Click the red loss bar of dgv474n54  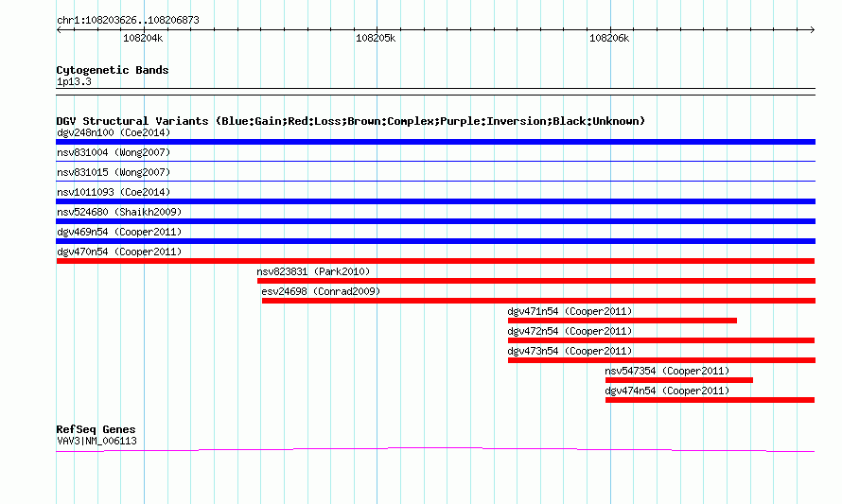click(710, 400)
